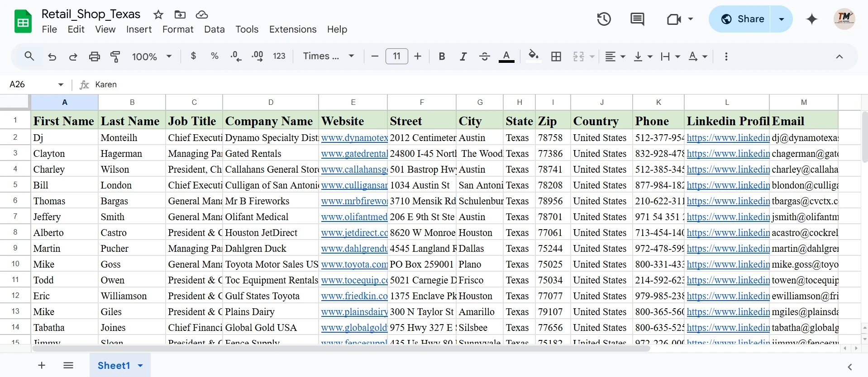Open version history clock icon
The width and height of the screenshot is (868, 377).
point(604,19)
